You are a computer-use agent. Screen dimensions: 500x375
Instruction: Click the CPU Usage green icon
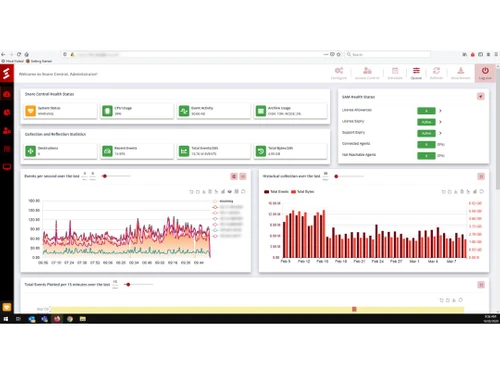(107, 111)
